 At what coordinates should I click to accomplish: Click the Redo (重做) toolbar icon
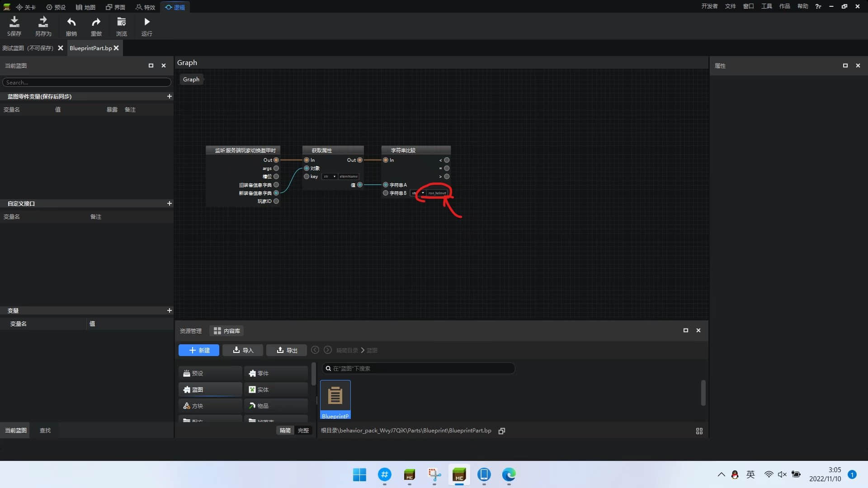(96, 26)
